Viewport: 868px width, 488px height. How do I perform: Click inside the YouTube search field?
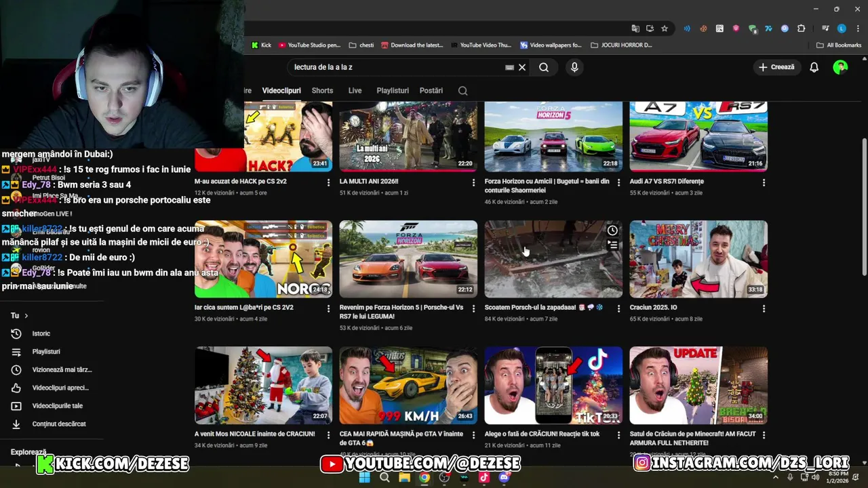[x=395, y=67]
